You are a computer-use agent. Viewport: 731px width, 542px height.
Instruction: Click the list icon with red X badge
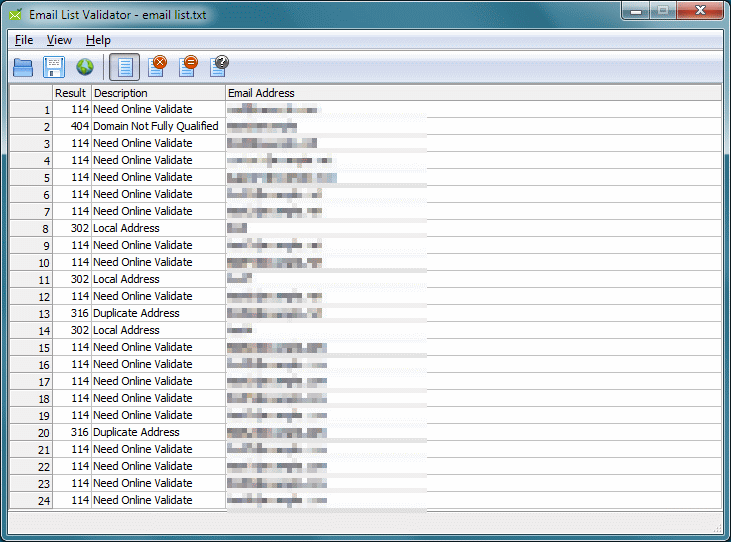[x=157, y=67]
